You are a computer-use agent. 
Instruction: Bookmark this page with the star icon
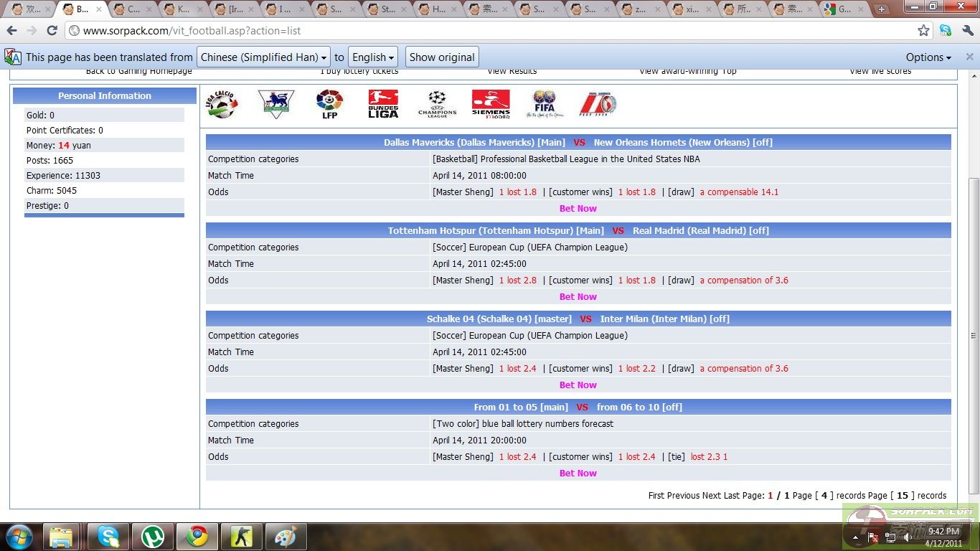tap(923, 31)
